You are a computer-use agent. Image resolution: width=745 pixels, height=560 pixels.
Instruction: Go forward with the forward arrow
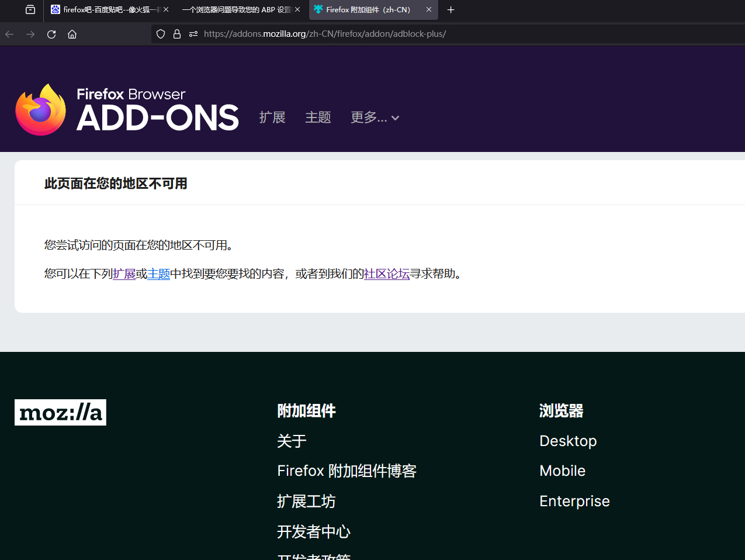30,34
